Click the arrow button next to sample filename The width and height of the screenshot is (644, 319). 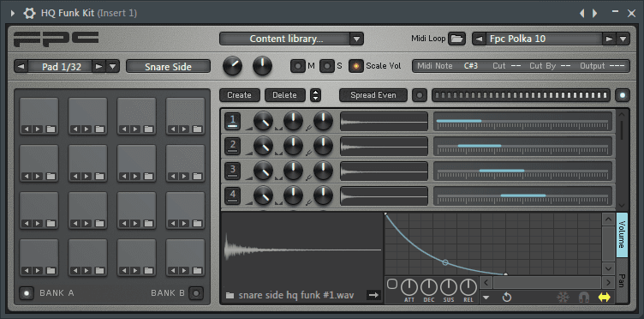[x=373, y=295]
